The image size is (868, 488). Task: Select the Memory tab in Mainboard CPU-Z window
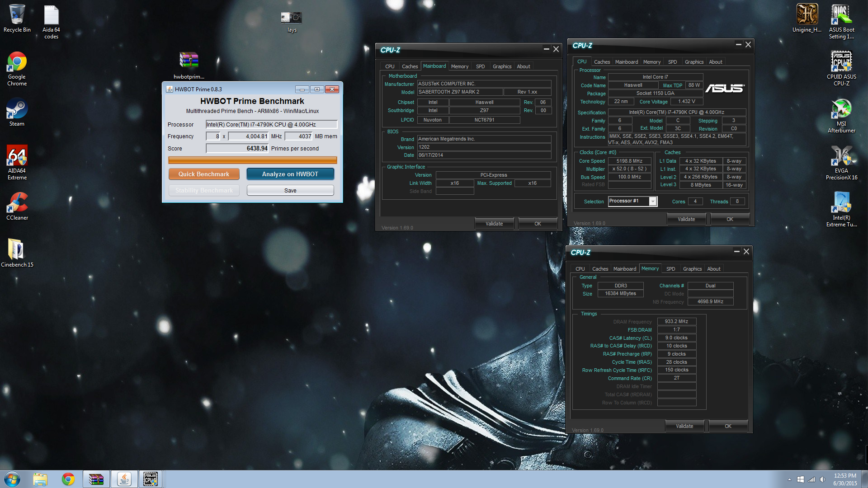pos(460,66)
